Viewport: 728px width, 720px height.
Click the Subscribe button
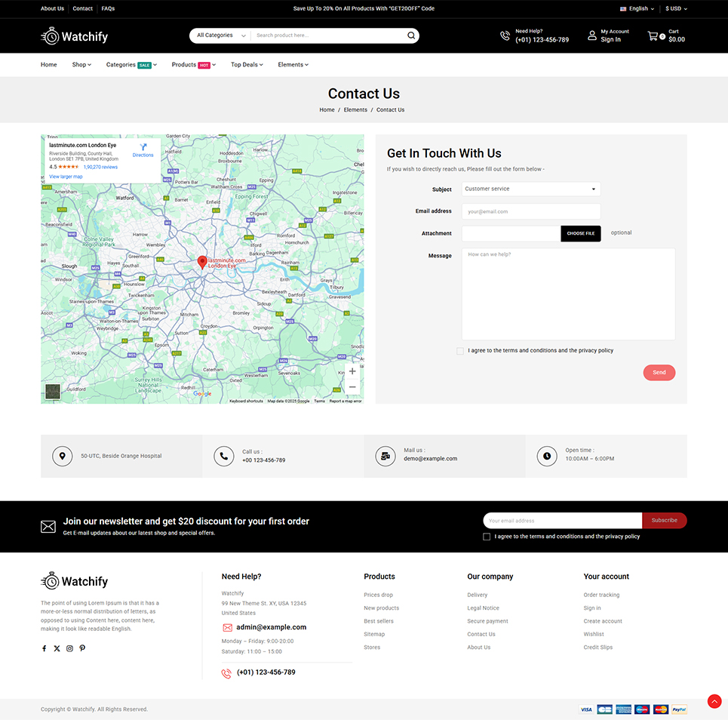point(664,520)
